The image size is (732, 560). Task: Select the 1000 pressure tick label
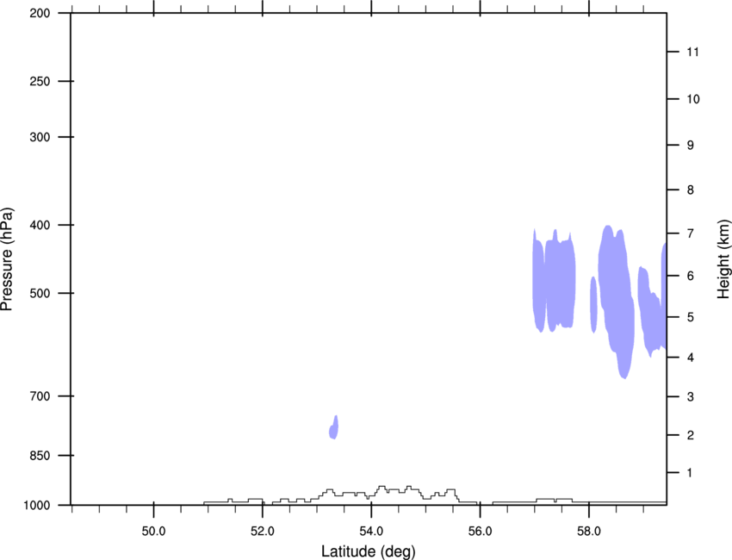pos(37,506)
